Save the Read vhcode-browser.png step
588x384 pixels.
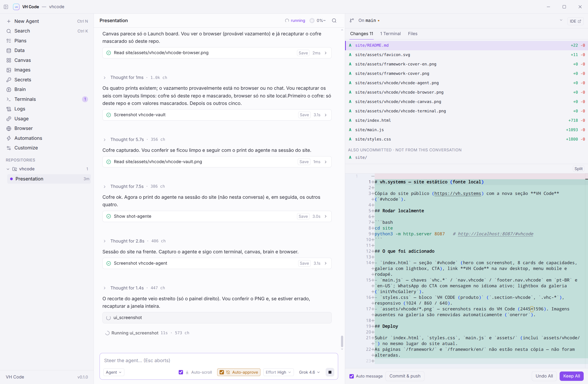[303, 53]
